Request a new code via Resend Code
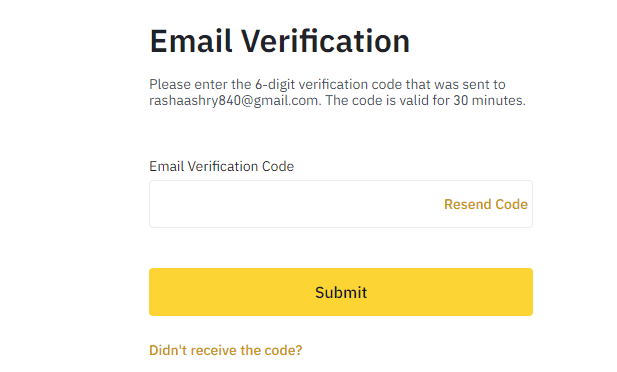Screen dimensions: 617x372 point(486,204)
